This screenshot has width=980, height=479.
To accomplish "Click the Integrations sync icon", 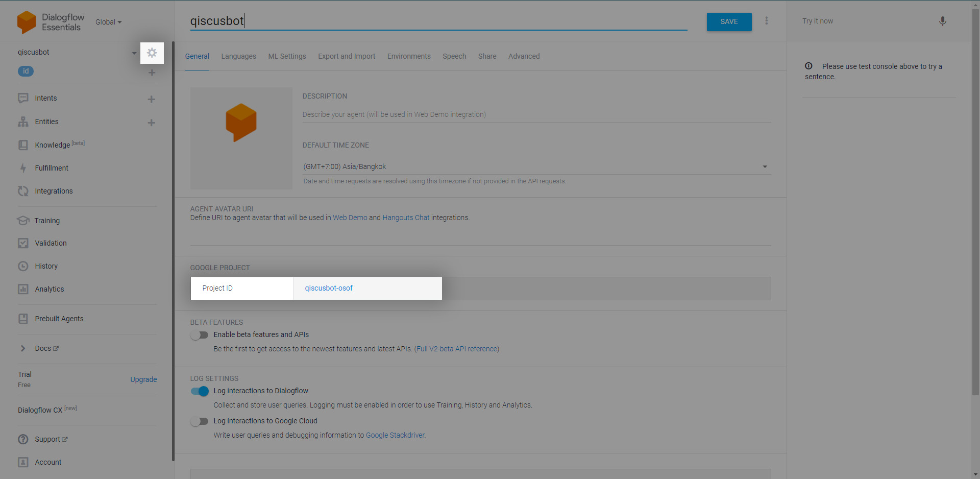I will [x=23, y=190].
